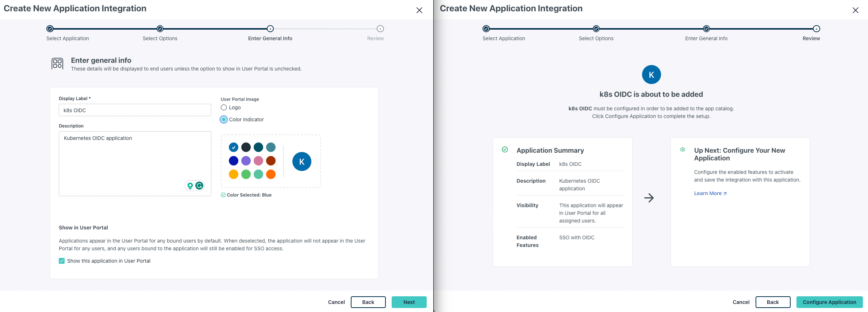Click the K color indicator preview circle
The height and width of the screenshot is (312, 868).
click(x=302, y=161)
